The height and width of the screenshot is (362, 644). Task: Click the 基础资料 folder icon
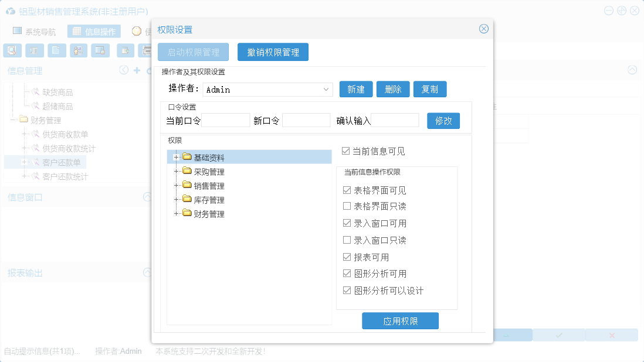pyautogui.click(x=187, y=157)
